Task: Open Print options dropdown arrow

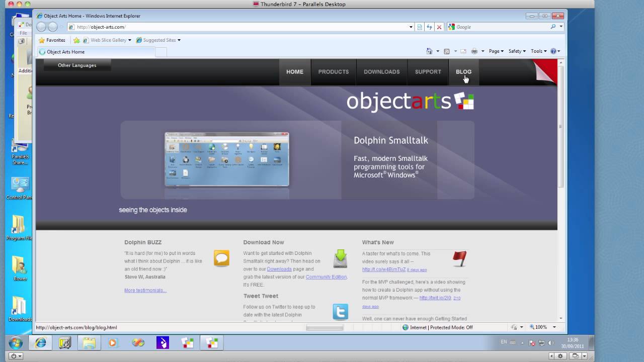Action: (482, 51)
